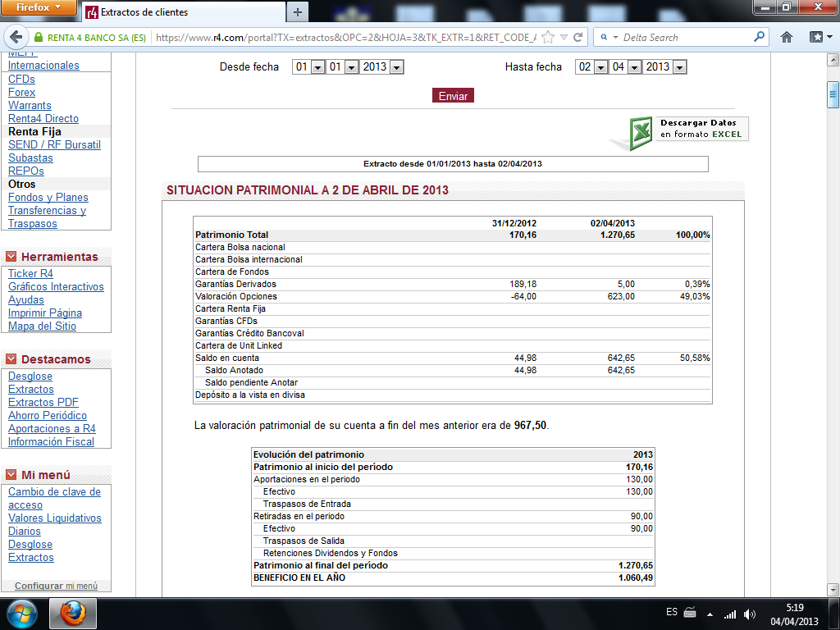Open the SEND / RF Bursatil link
The height and width of the screenshot is (630, 840).
(54, 144)
